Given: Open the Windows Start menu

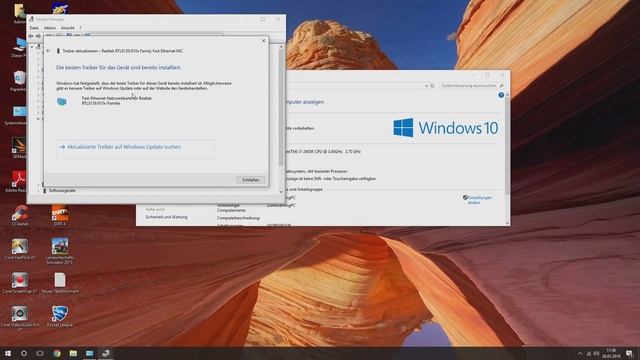Looking at the screenshot, I should (8, 353).
